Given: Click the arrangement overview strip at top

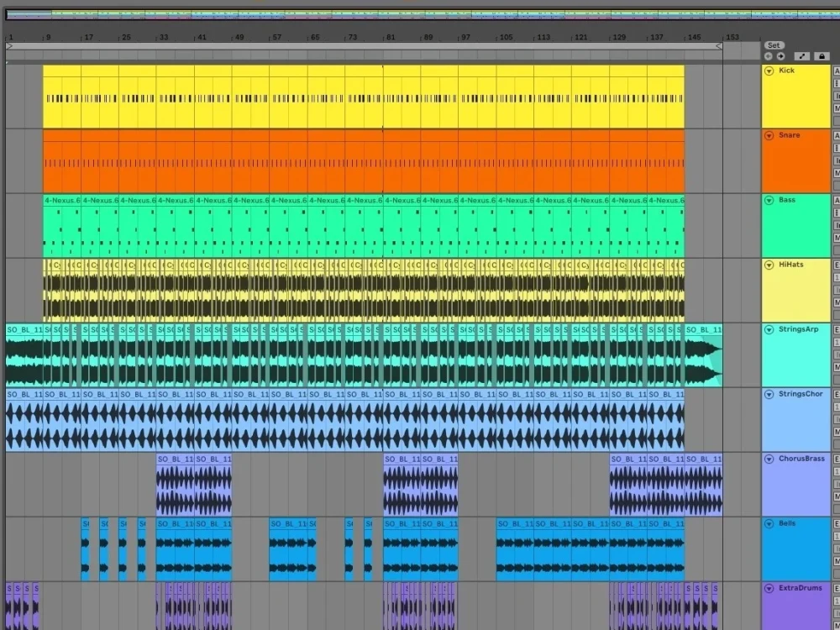Looking at the screenshot, I should (423, 14).
